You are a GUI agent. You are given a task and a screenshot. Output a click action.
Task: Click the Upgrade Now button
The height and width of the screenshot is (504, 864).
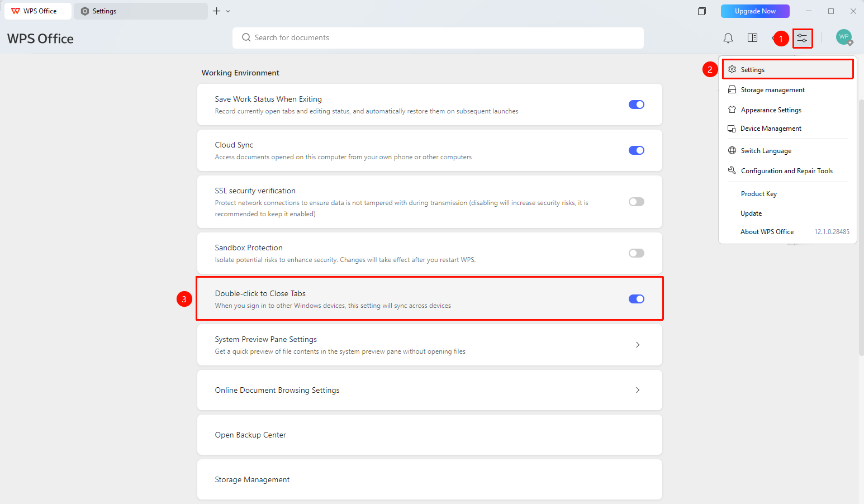point(755,11)
